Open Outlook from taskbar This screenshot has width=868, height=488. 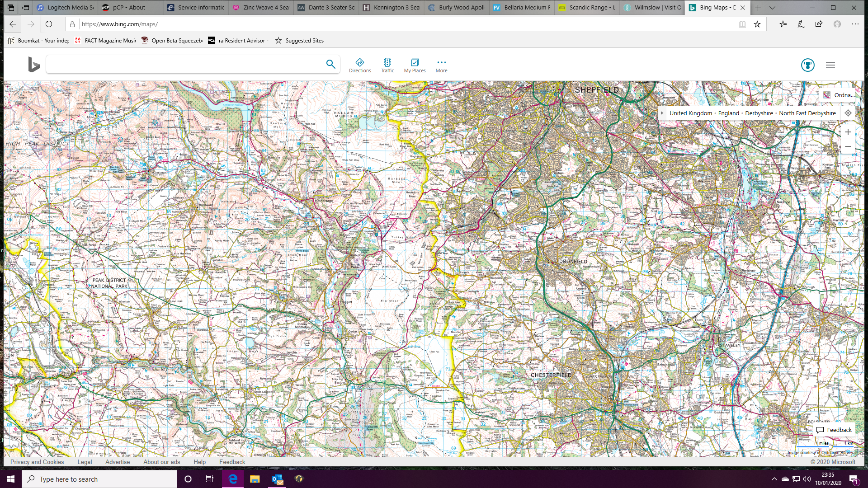click(x=277, y=479)
